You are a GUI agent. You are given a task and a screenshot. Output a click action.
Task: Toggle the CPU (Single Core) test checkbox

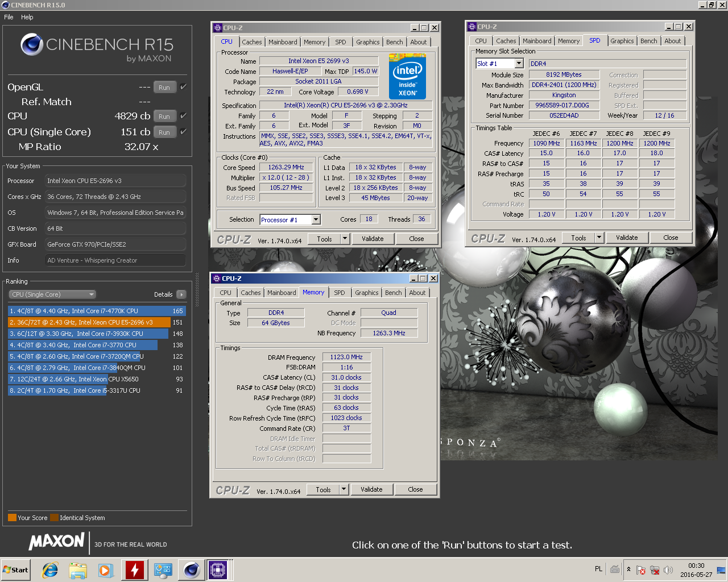183,131
